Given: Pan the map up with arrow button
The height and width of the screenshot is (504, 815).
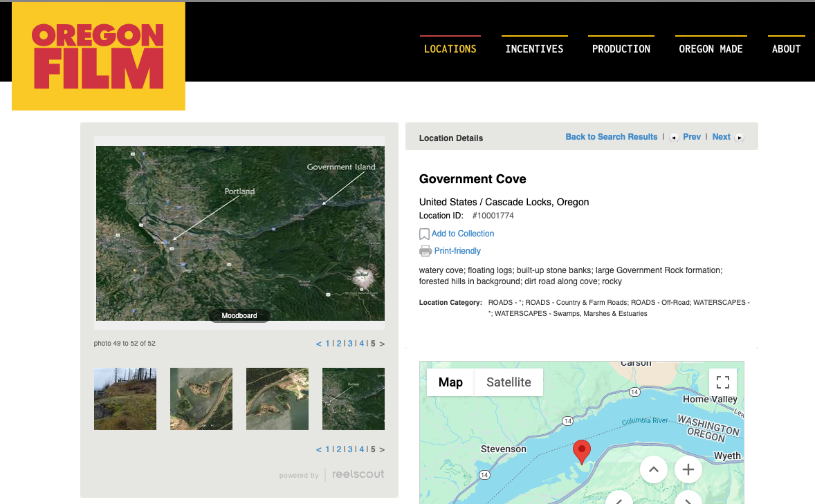Looking at the screenshot, I should click(x=653, y=470).
